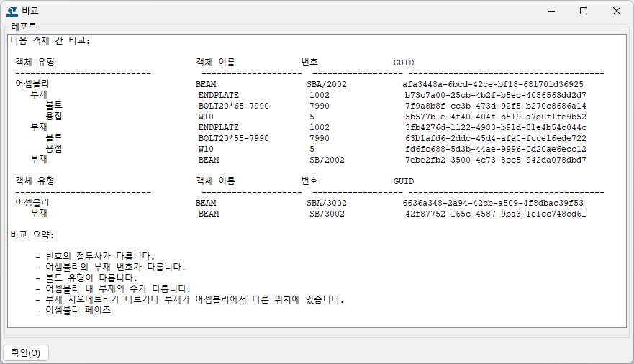The width and height of the screenshot is (634, 364).
Task: Click GUID b73c7a00-25cb-4b2f-b5ec-4056563dd2d7
Action: (496, 96)
